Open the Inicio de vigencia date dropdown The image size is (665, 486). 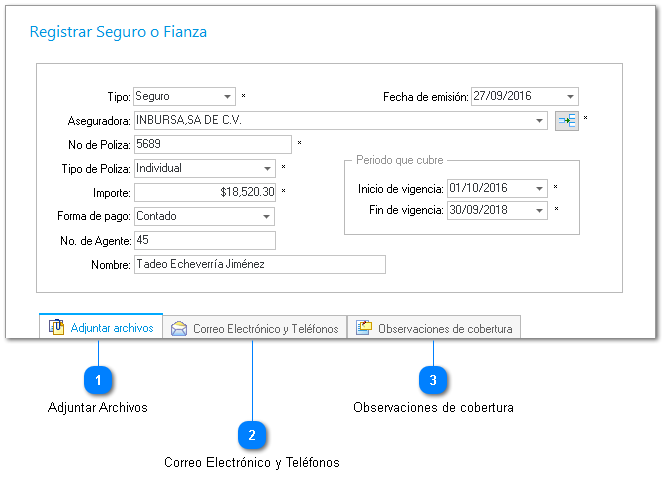[x=540, y=188]
